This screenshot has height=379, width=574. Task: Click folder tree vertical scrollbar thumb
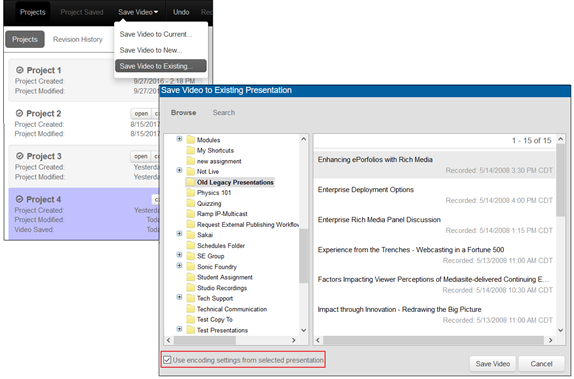coord(303,256)
